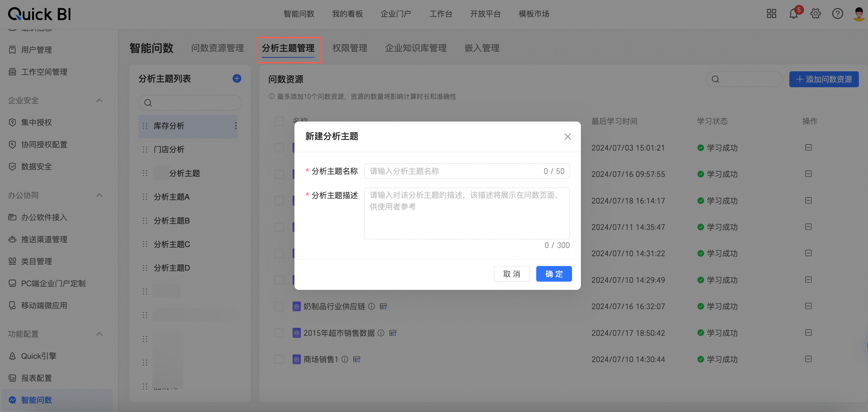Click the drag handle of 分析主题D
Screen dimensions: 868x412
[x=145, y=268]
